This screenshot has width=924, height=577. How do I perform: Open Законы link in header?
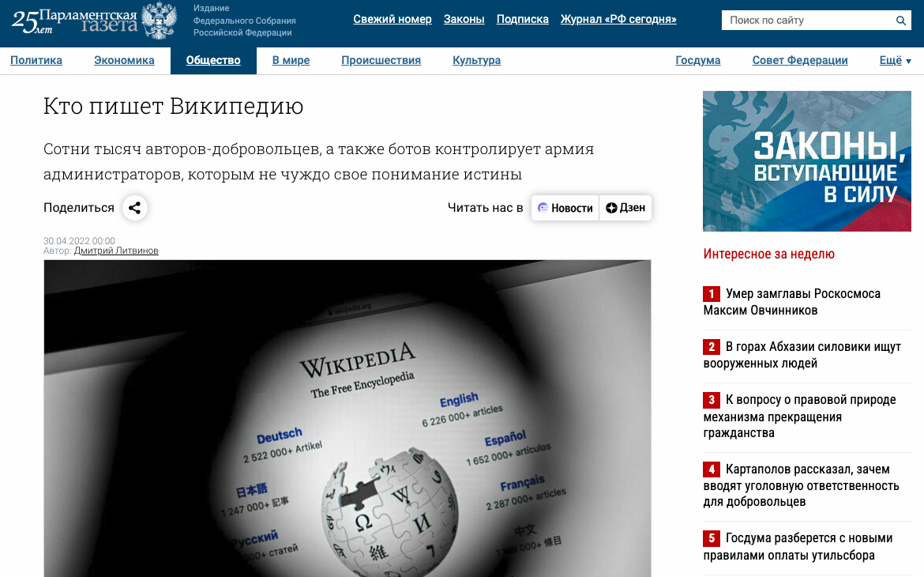coord(464,20)
